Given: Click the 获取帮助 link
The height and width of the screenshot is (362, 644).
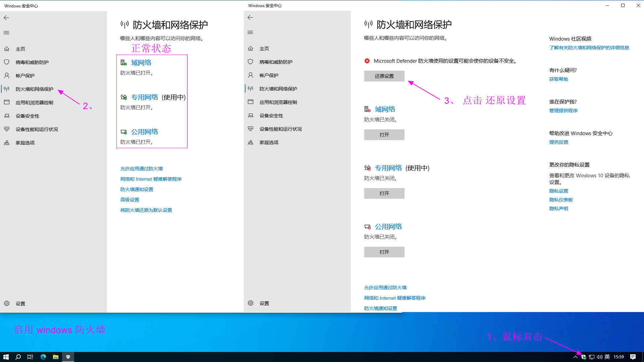Looking at the screenshot, I should coord(558,79).
